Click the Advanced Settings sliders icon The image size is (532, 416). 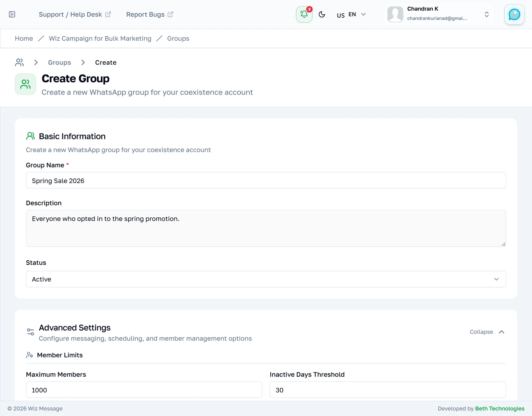(x=30, y=332)
